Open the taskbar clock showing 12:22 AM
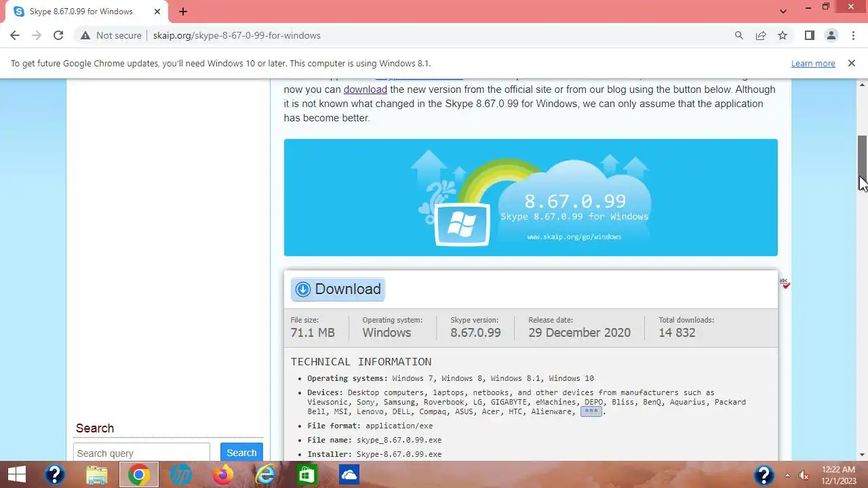Viewport: 868px width, 488px height. coord(838,474)
